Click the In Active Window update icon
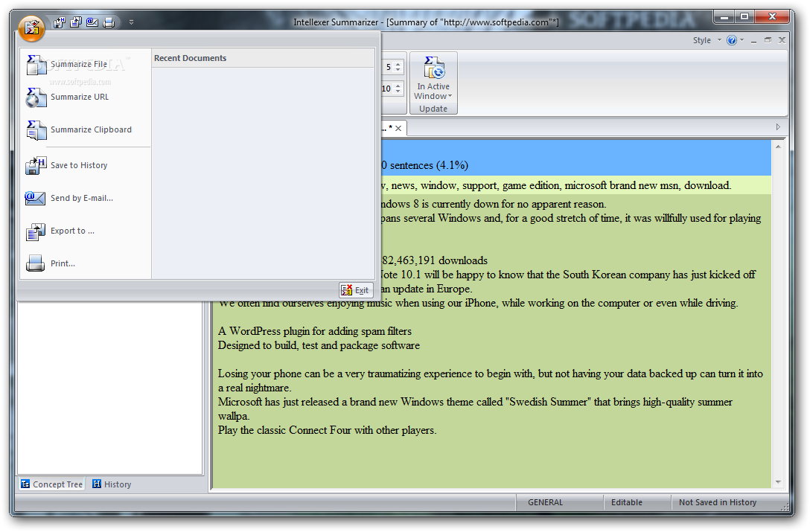The height and width of the screenshot is (532, 810). click(434, 68)
